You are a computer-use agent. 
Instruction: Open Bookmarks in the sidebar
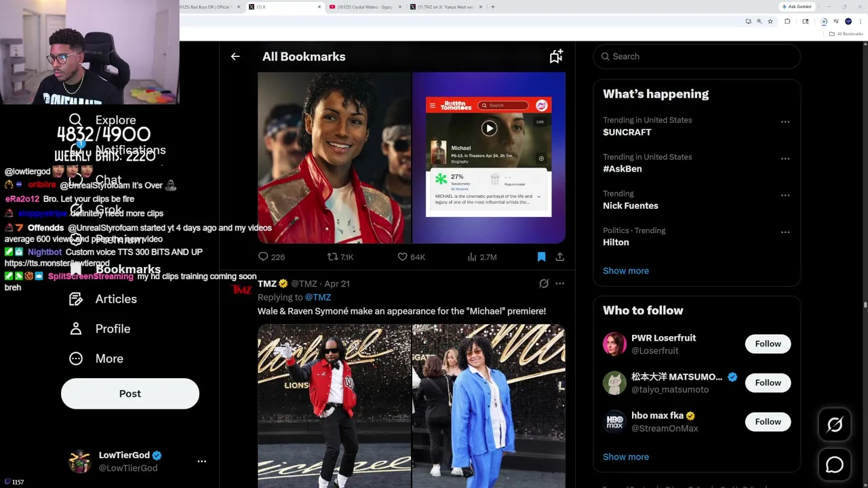pyautogui.click(x=115, y=269)
